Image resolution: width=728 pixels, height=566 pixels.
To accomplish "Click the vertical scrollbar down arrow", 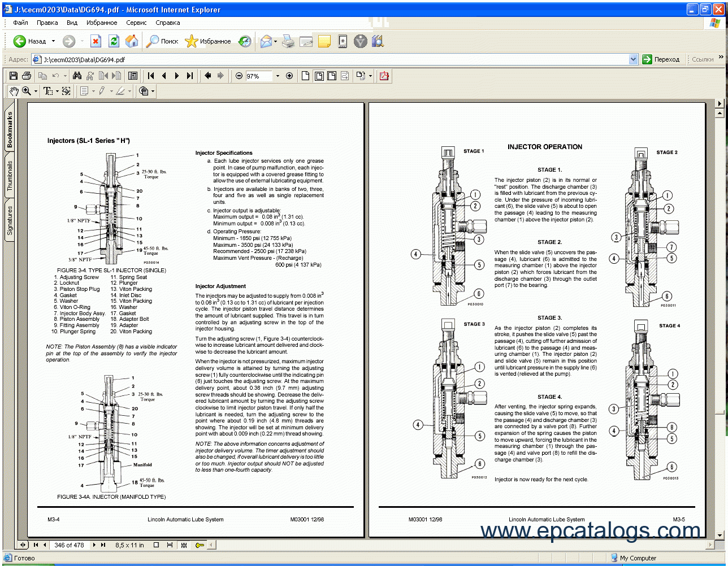I will pos(720,535).
